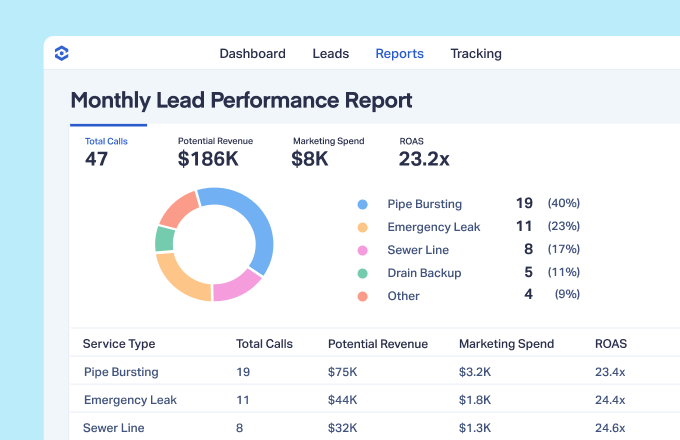Viewport: 680px width, 440px height.
Task: Go to the Leads tab
Action: click(x=330, y=53)
